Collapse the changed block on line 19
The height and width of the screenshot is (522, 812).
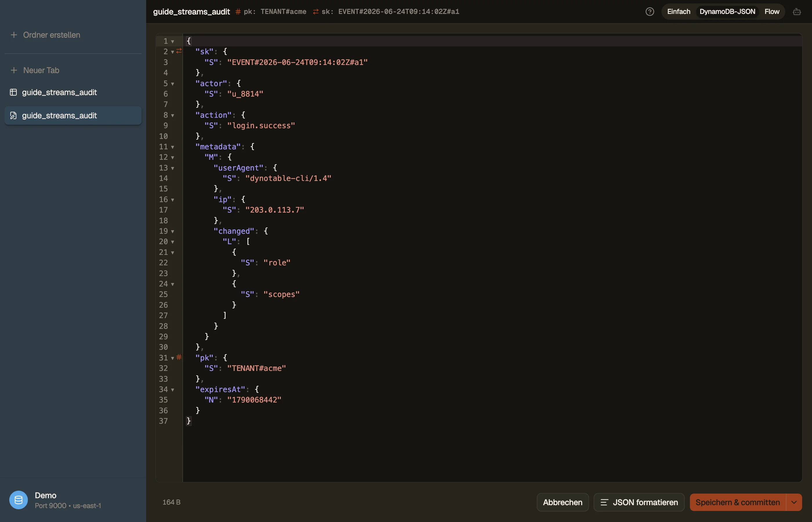click(173, 231)
